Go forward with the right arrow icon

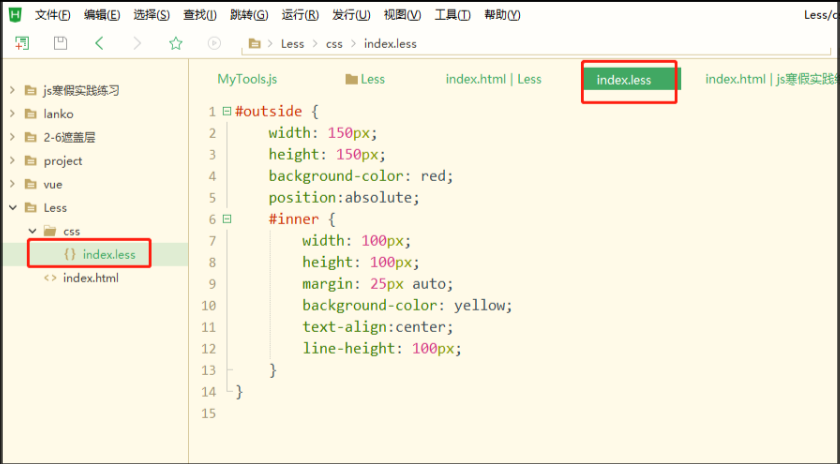(x=137, y=43)
